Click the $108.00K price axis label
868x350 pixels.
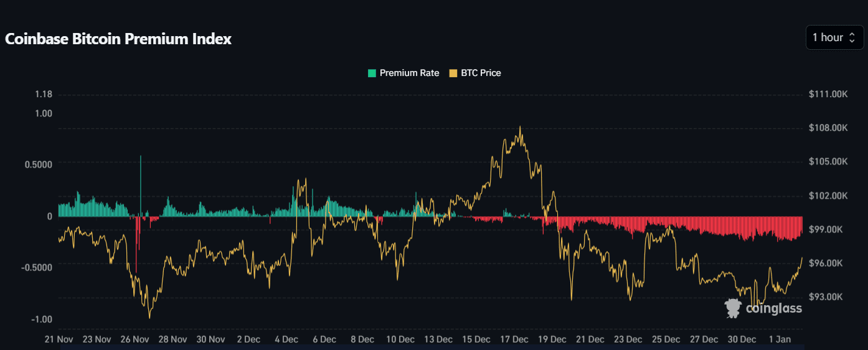pos(828,128)
